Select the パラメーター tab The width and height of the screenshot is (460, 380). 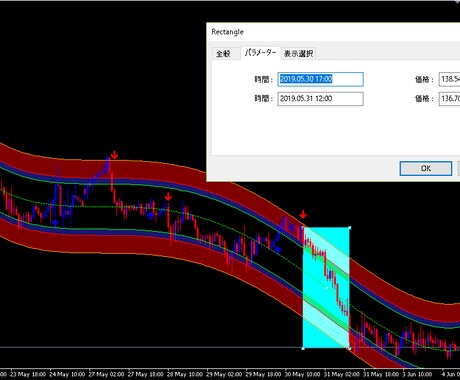[260, 53]
